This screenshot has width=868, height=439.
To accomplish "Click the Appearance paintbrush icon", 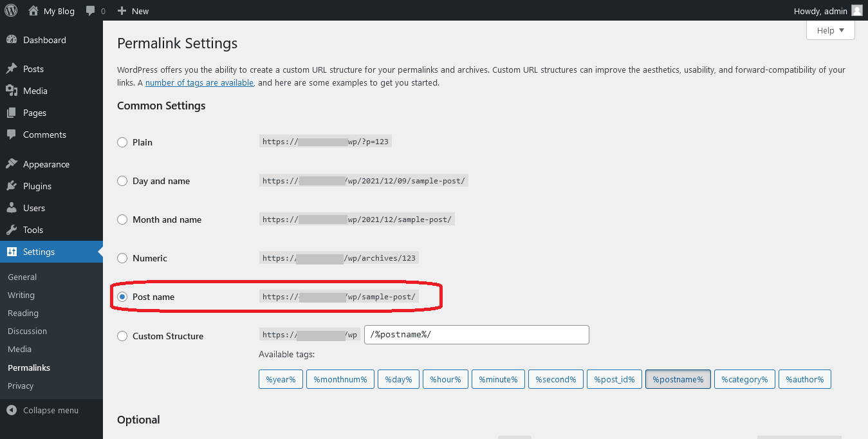I will [x=12, y=164].
